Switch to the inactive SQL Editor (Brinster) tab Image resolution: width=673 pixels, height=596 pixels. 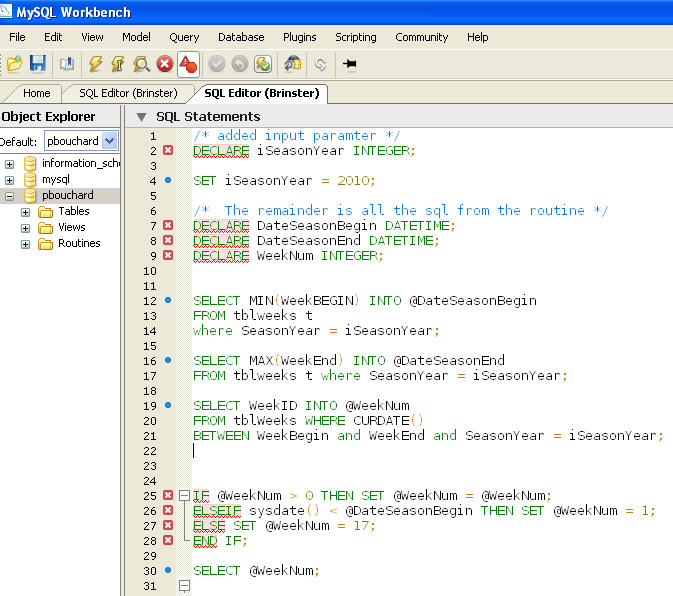128,93
